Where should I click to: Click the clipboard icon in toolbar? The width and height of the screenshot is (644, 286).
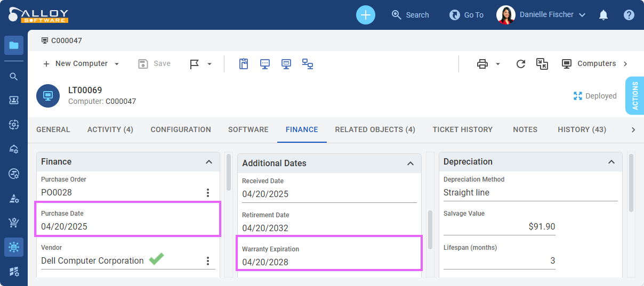tap(244, 64)
